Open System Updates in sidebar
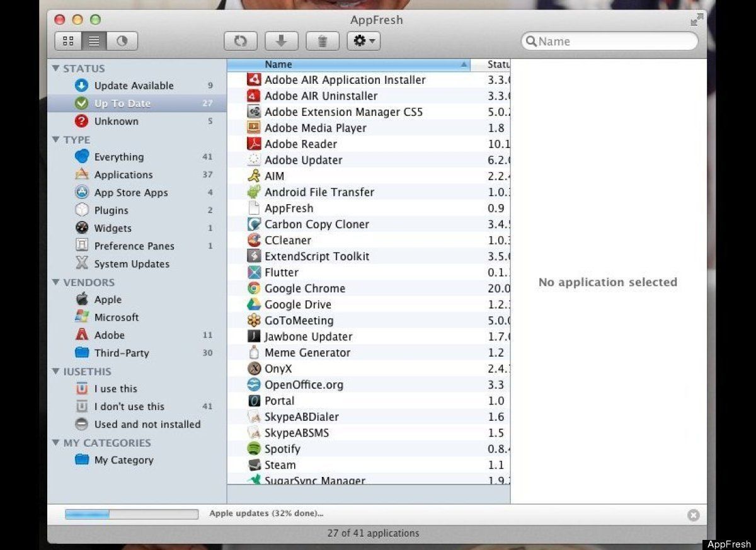 [137, 264]
